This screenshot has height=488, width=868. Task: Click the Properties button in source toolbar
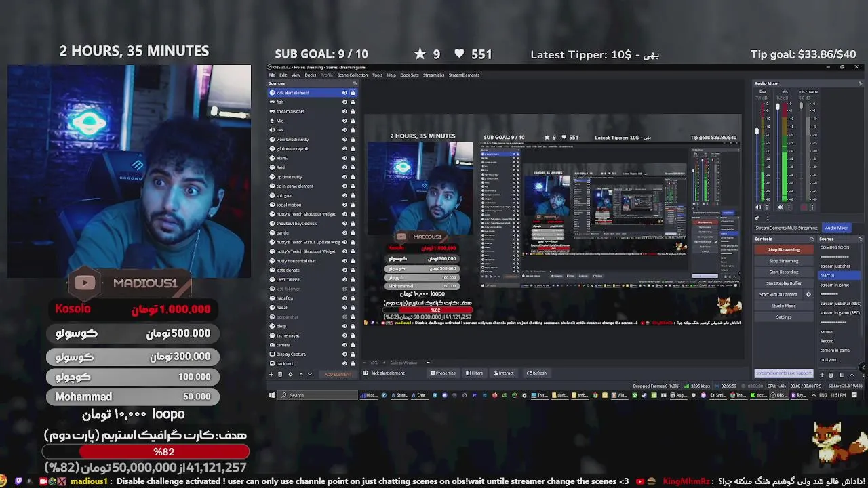point(443,373)
